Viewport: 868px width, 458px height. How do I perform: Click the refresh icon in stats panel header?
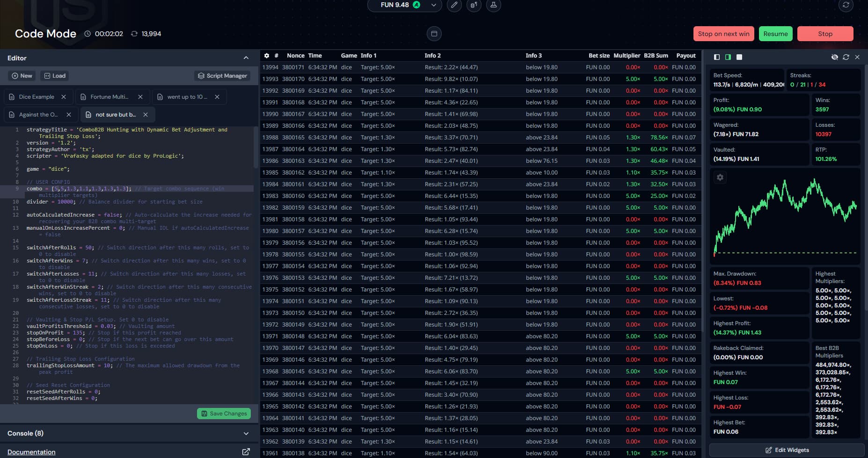pos(846,57)
